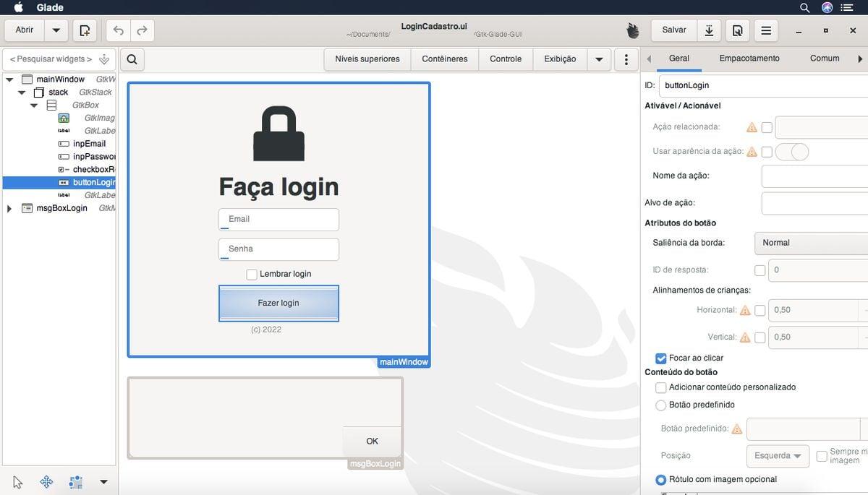Image resolution: width=868 pixels, height=495 pixels.
Task: Open macOS Control Center list icon
Action: (847, 8)
